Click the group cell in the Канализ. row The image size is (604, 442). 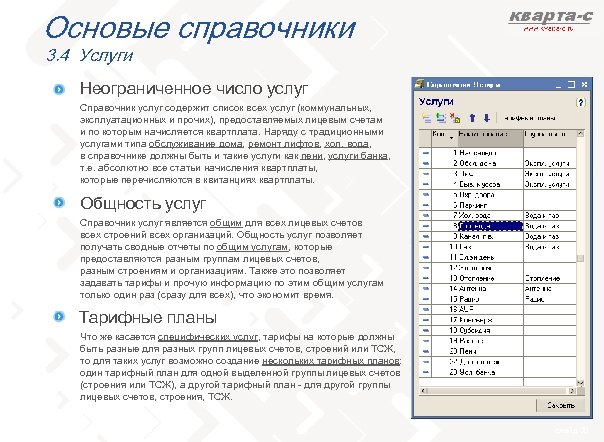(x=550, y=236)
